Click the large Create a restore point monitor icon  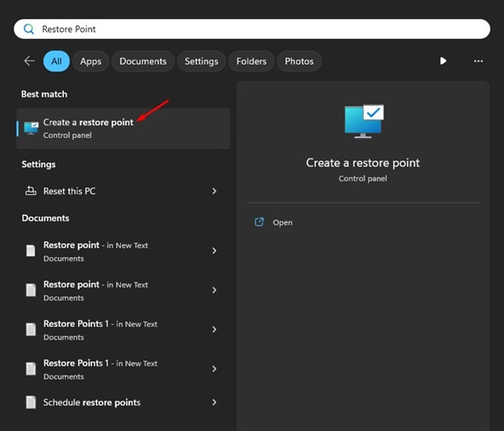tap(363, 122)
